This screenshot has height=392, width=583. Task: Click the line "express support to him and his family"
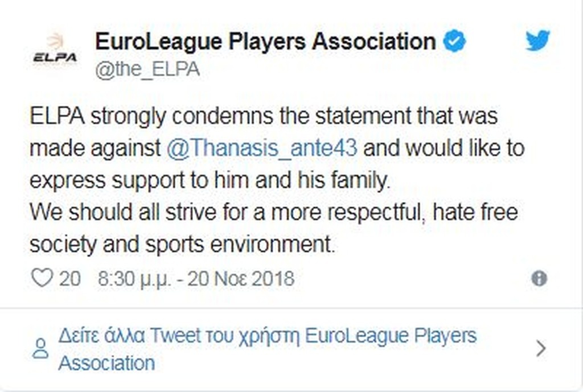211,180
